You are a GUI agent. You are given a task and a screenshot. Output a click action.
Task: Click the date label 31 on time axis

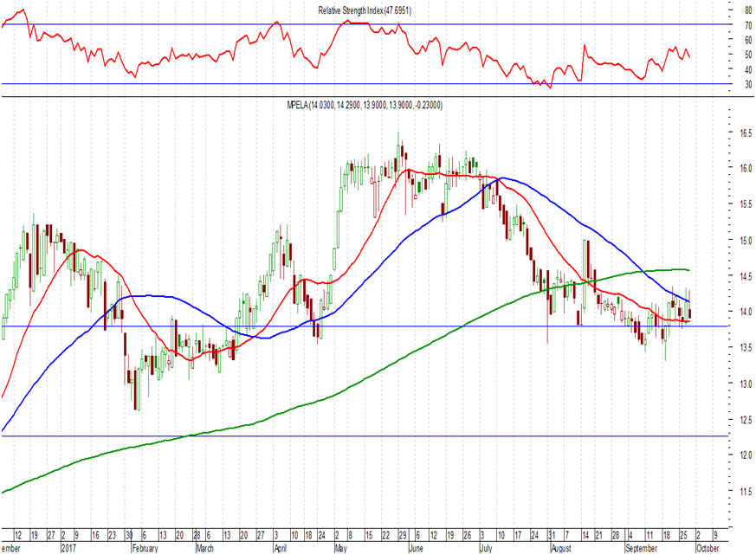[x=552, y=536]
